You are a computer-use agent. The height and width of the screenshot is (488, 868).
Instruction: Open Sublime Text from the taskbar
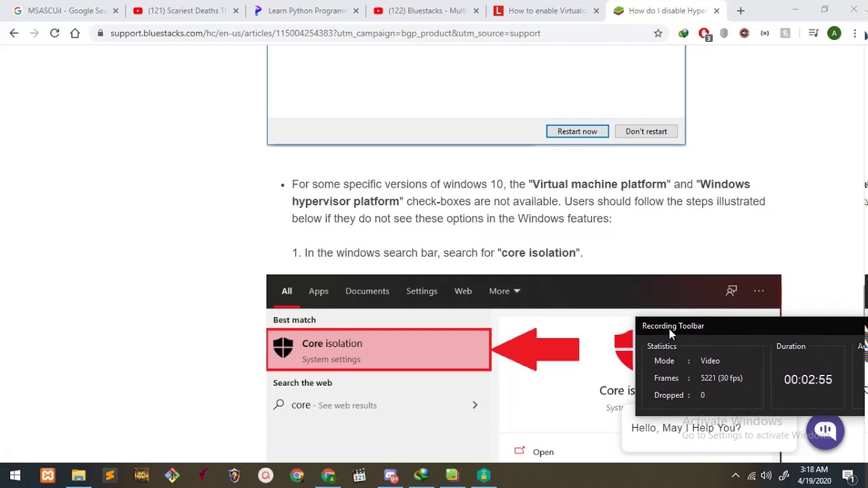point(110,476)
